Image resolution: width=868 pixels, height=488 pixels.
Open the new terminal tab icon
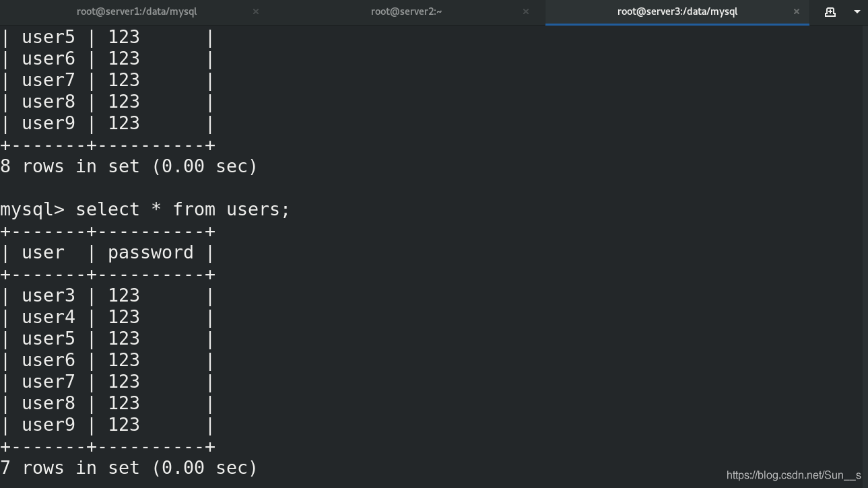[830, 11]
